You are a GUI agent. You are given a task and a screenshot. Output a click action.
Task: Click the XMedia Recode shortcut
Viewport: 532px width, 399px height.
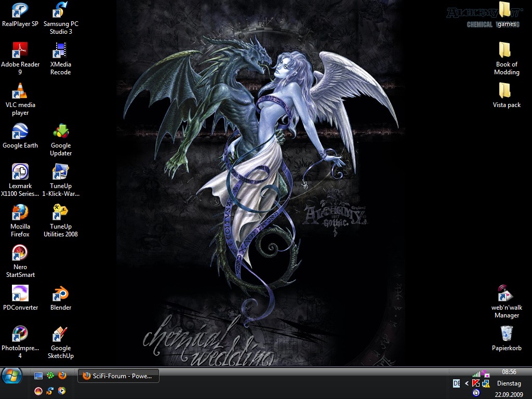pyautogui.click(x=61, y=51)
